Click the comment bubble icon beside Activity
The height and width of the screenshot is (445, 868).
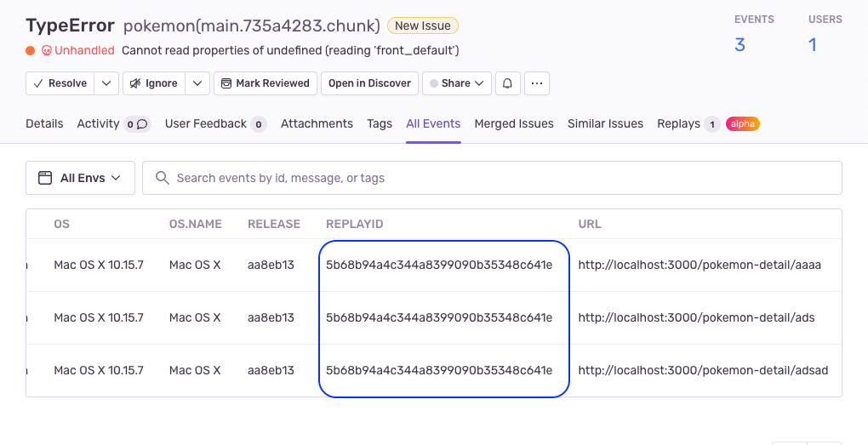(142, 124)
